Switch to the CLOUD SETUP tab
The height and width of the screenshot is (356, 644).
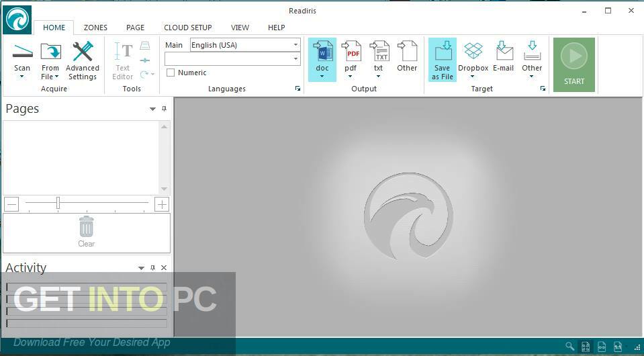pyautogui.click(x=188, y=28)
